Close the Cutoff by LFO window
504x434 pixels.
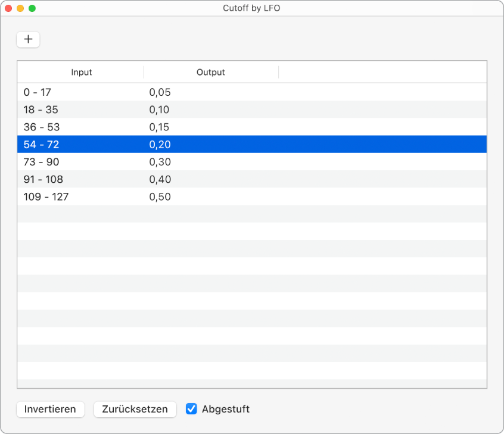tap(8, 9)
